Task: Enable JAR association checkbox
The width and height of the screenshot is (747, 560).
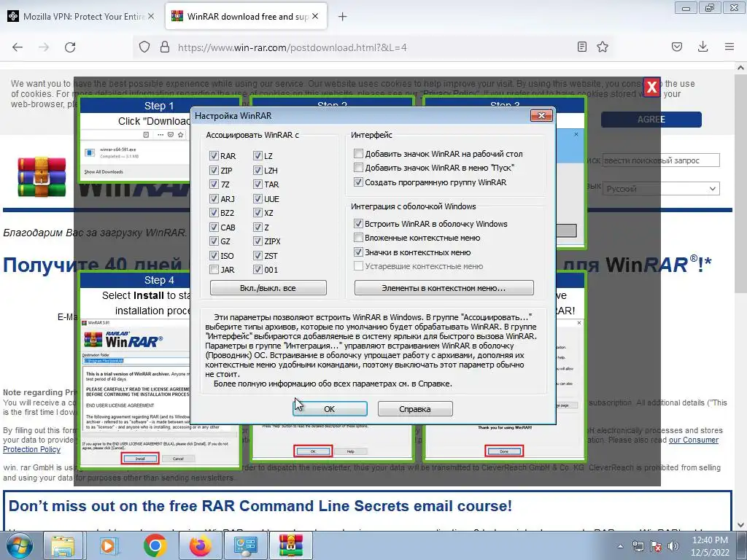Action: pyautogui.click(x=214, y=270)
